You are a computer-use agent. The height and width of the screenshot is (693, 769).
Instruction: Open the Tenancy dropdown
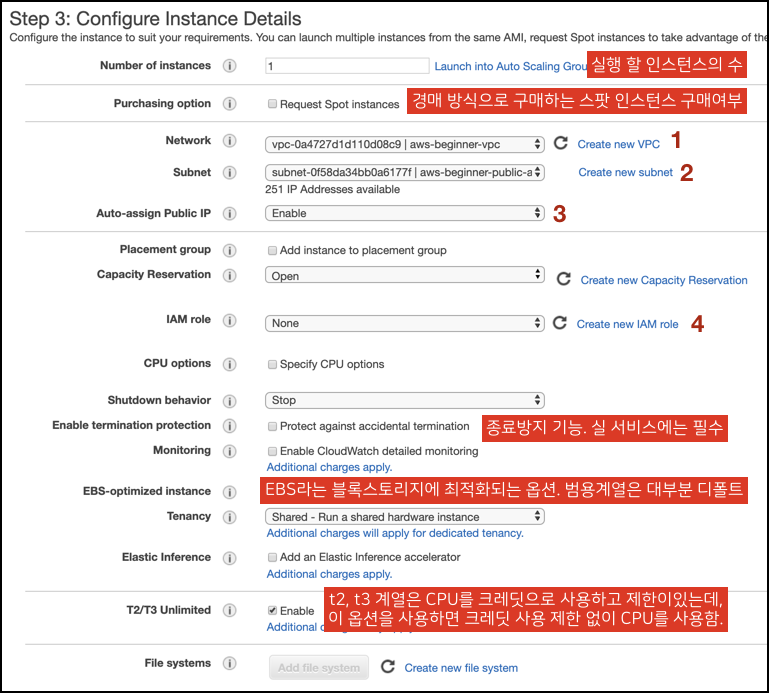pyautogui.click(x=405, y=517)
